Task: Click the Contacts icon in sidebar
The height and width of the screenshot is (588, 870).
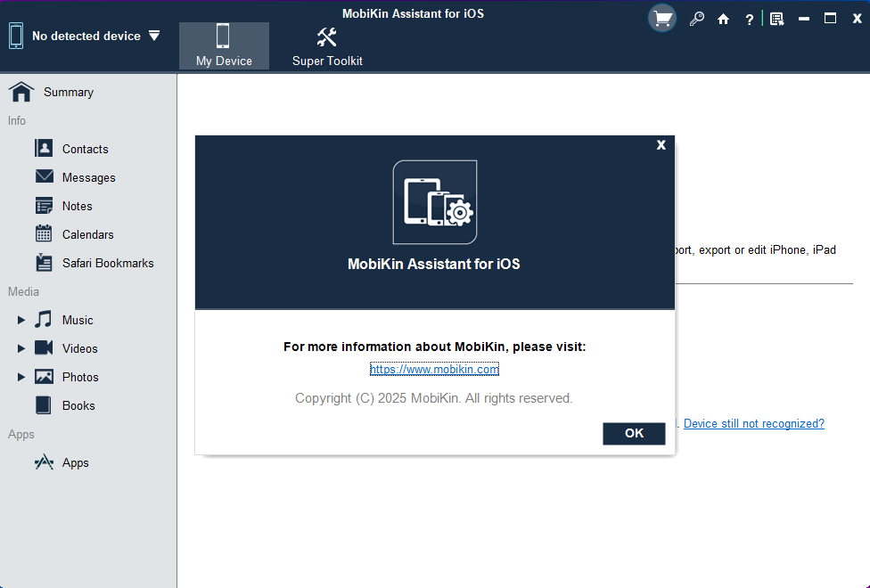Action: click(44, 149)
